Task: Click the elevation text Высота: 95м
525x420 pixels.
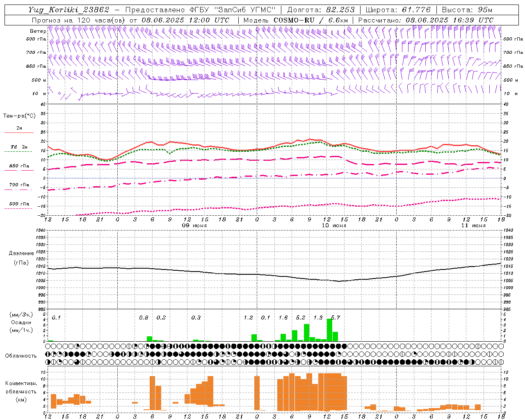Action: pos(467,10)
